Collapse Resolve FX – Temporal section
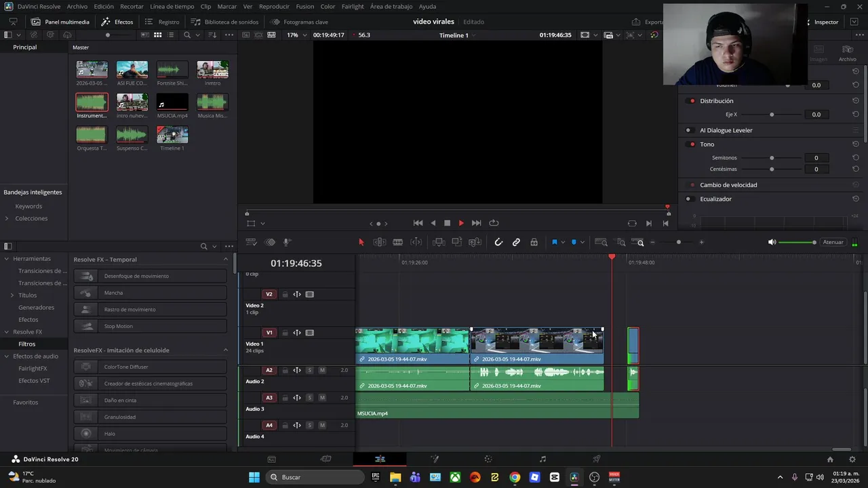The image size is (868, 488). 226,260
